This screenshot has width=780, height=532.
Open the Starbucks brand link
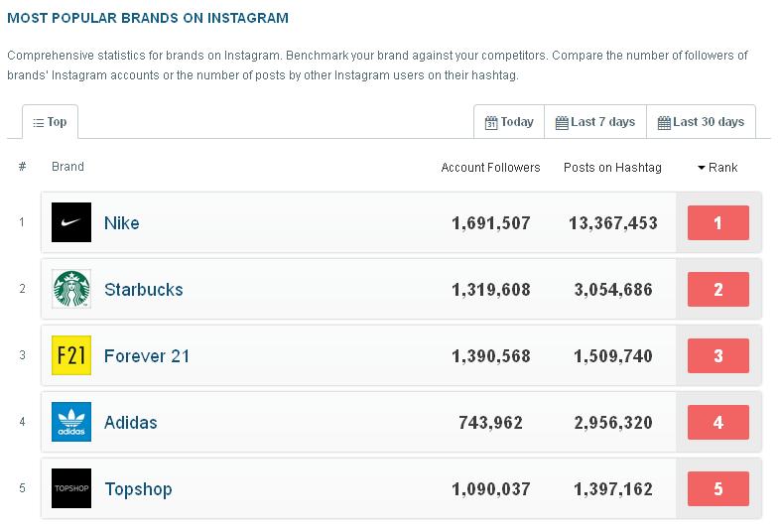144,290
